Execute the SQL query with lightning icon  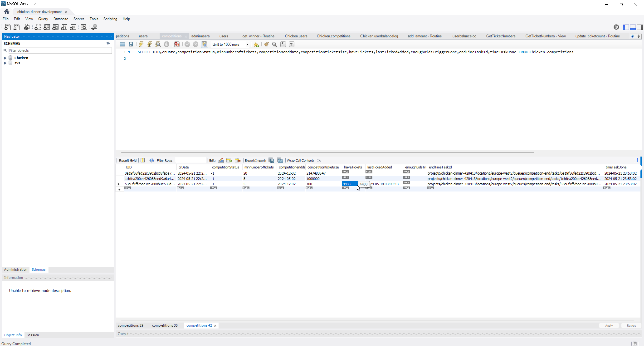pyautogui.click(x=141, y=44)
